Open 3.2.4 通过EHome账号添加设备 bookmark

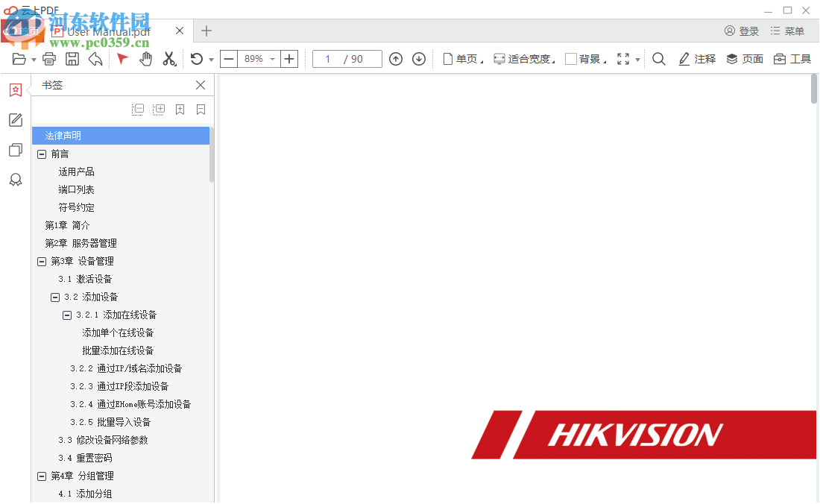[x=130, y=405]
